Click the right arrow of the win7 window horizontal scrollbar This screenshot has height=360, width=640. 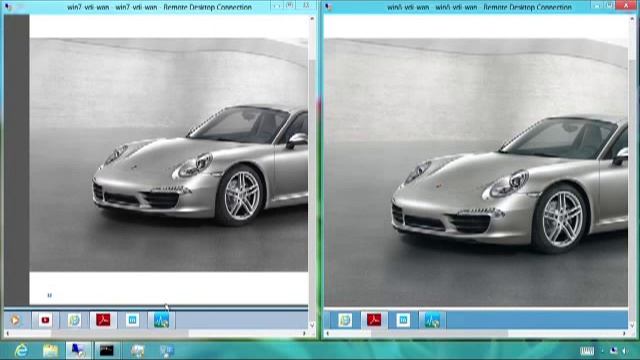(x=304, y=333)
